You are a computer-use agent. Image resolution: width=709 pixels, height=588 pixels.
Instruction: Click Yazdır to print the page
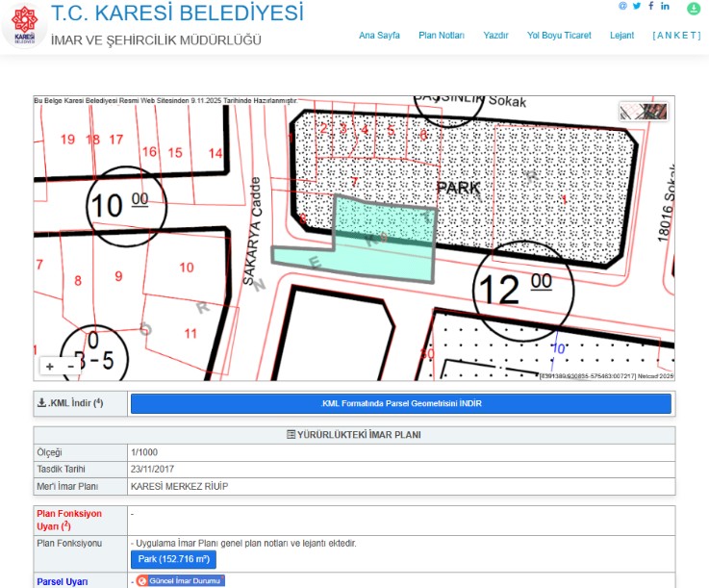(495, 36)
